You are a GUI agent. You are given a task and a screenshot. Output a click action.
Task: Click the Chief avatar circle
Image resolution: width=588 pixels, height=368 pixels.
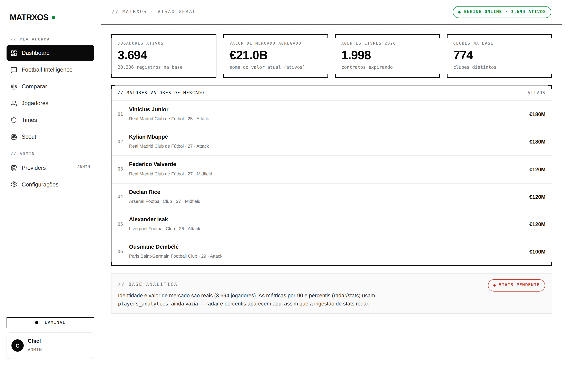(18, 346)
